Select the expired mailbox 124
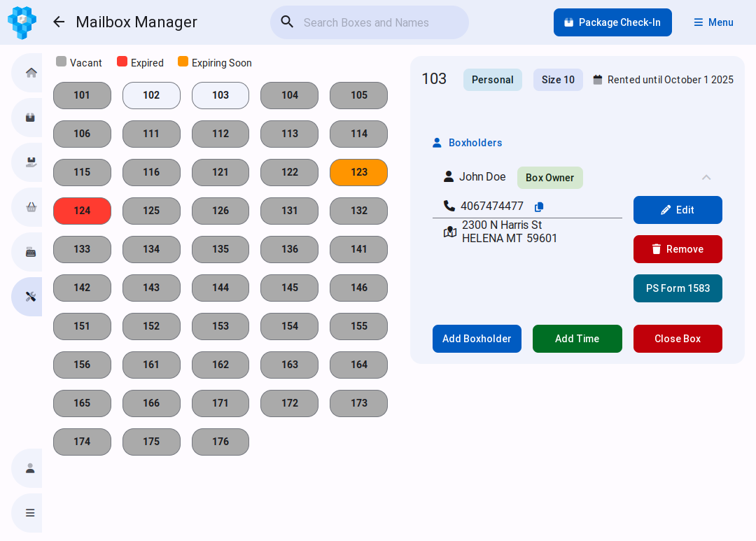 pos(82,211)
